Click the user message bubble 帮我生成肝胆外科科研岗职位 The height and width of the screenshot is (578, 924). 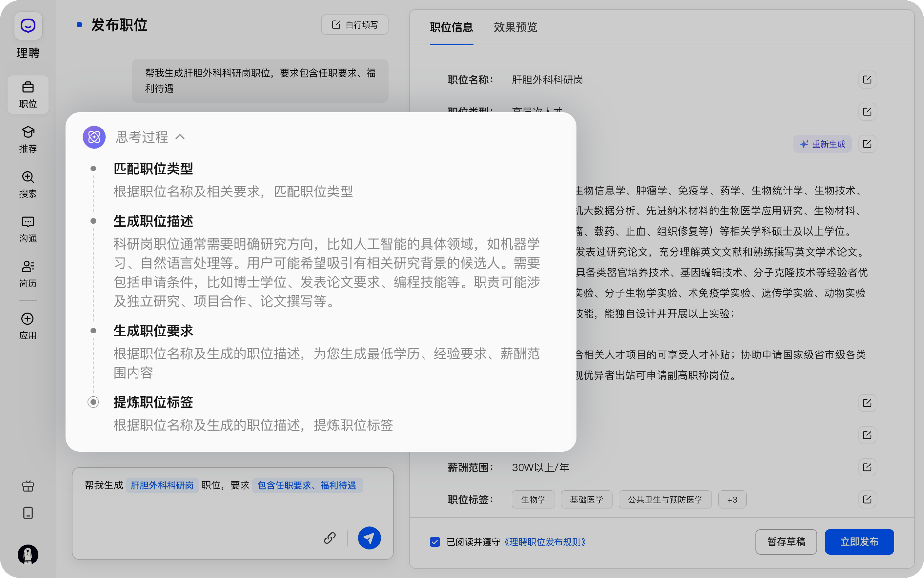tap(260, 81)
